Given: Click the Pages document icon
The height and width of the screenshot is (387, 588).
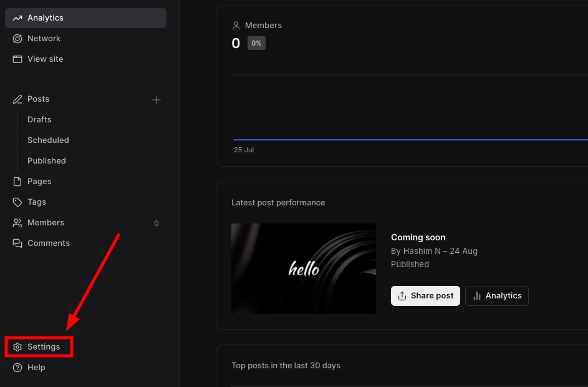Looking at the screenshot, I should (17, 182).
